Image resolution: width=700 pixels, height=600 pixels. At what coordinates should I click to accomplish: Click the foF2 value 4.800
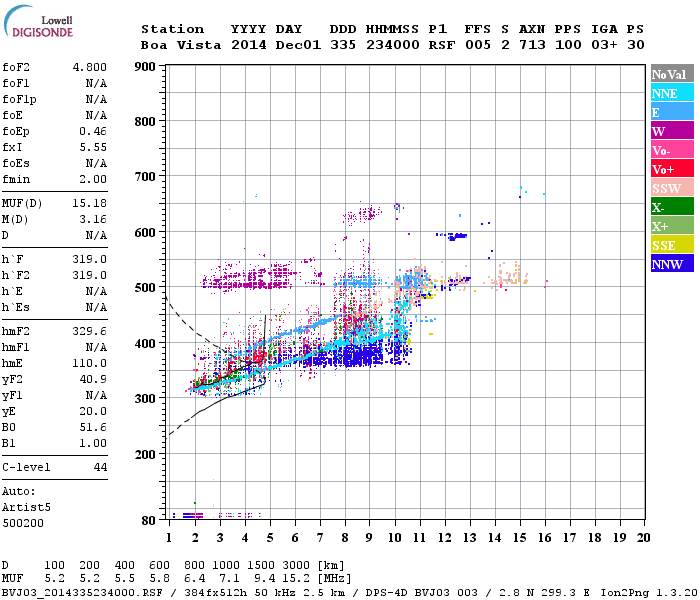(x=90, y=67)
